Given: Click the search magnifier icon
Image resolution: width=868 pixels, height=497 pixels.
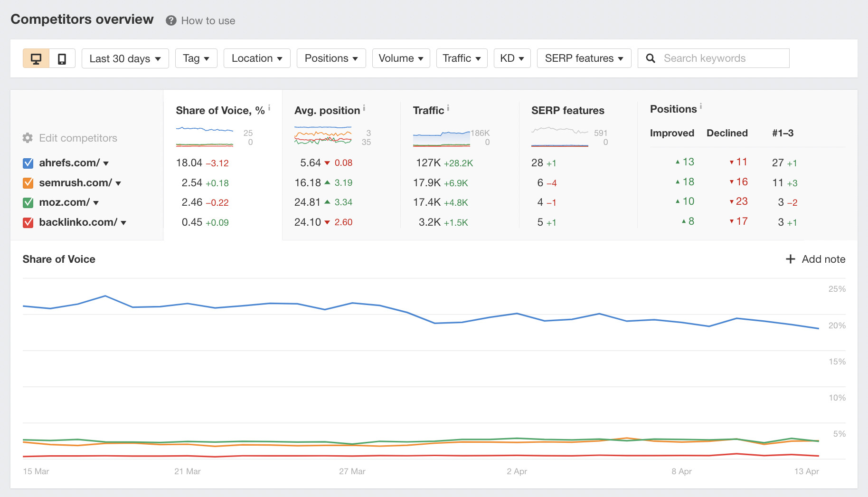Looking at the screenshot, I should tap(650, 58).
